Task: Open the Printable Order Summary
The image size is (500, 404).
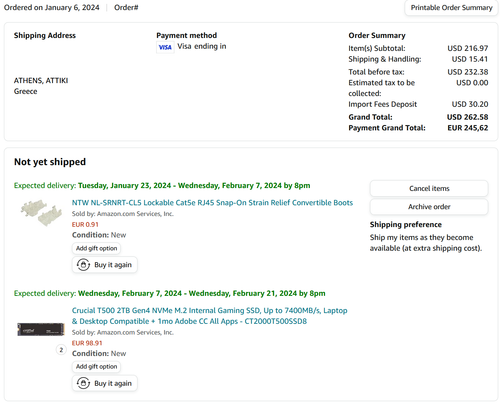Action: [x=451, y=8]
